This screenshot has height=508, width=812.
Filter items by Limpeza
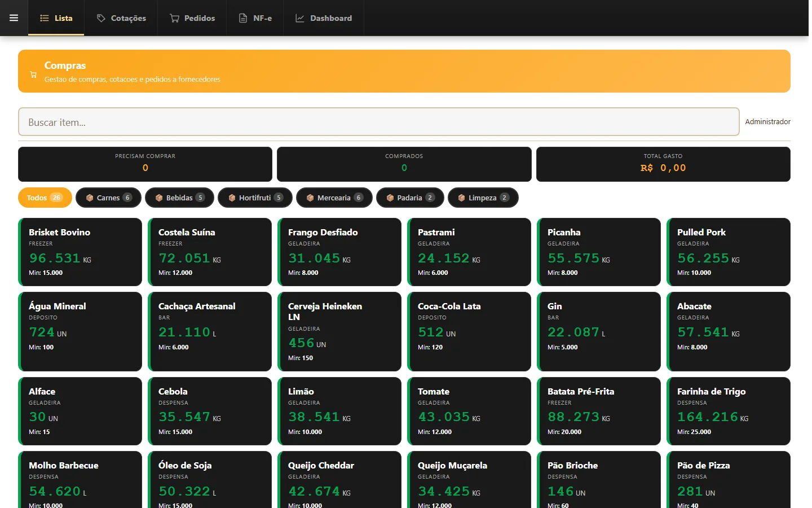483,198
